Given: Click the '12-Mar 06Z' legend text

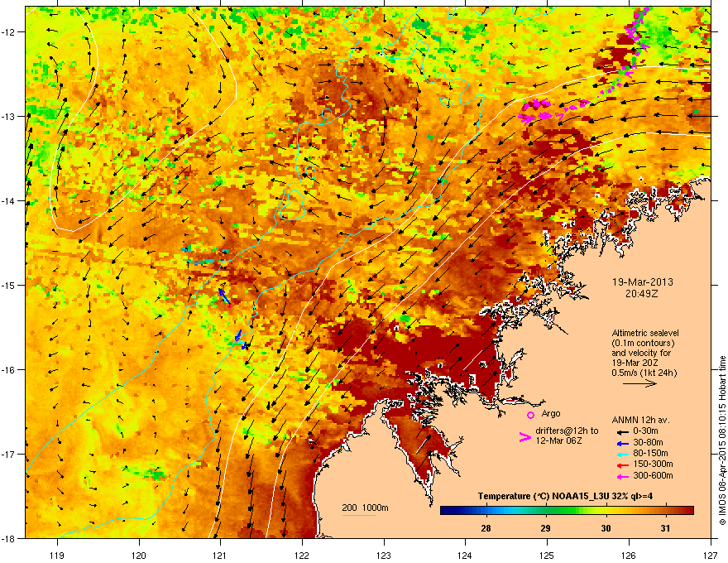Looking at the screenshot, I should click(x=558, y=440).
